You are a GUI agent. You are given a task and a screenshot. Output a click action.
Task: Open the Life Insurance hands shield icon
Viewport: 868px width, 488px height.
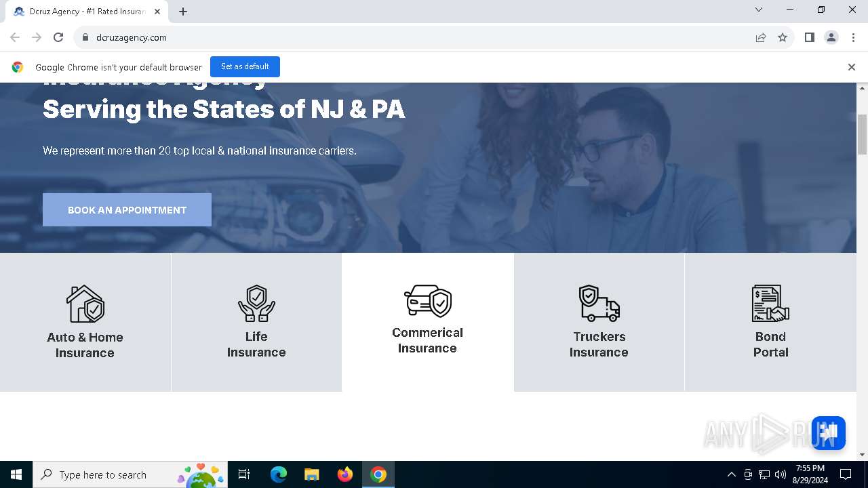(256, 303)
